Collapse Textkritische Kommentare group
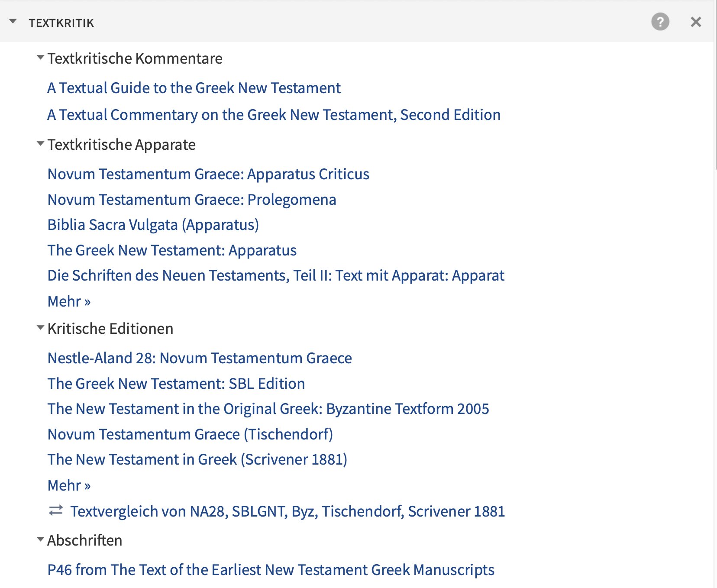The height and width of the screenshot is (588, 717). tap(40, 57)
